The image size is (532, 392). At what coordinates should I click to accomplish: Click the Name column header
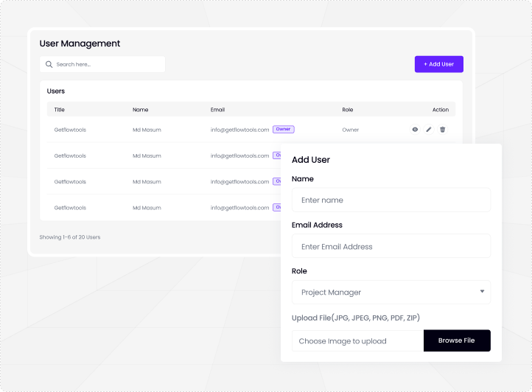[x=141, y=110]
